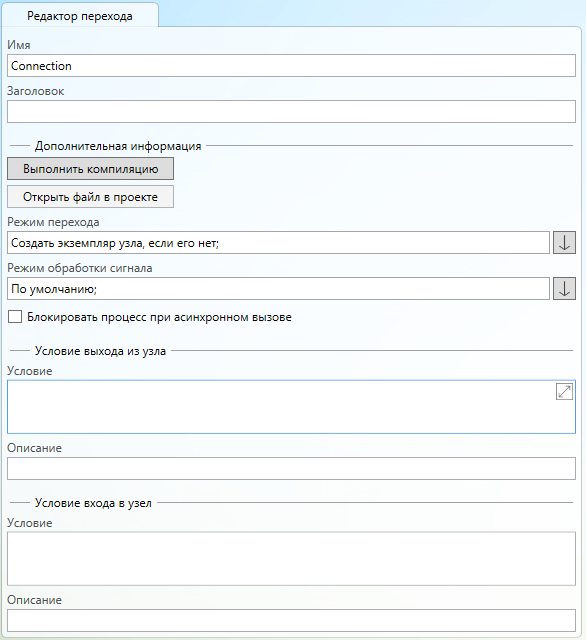Click down-arrow button next to Режим перехода
586x640 pixels.
coord(564,242)
